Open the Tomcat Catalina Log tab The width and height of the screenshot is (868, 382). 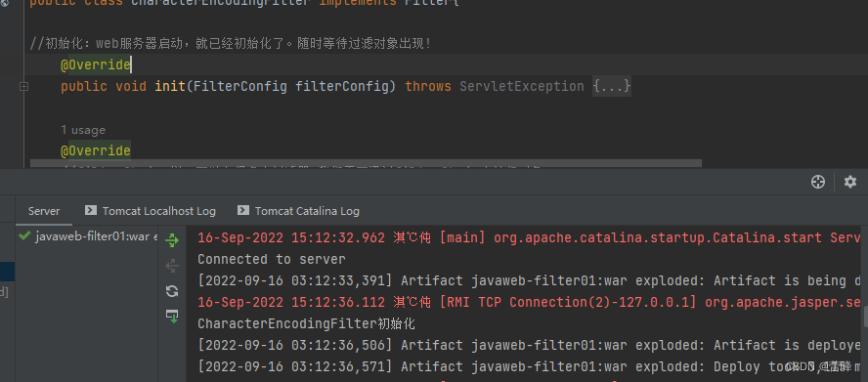(x=298, y=211)
